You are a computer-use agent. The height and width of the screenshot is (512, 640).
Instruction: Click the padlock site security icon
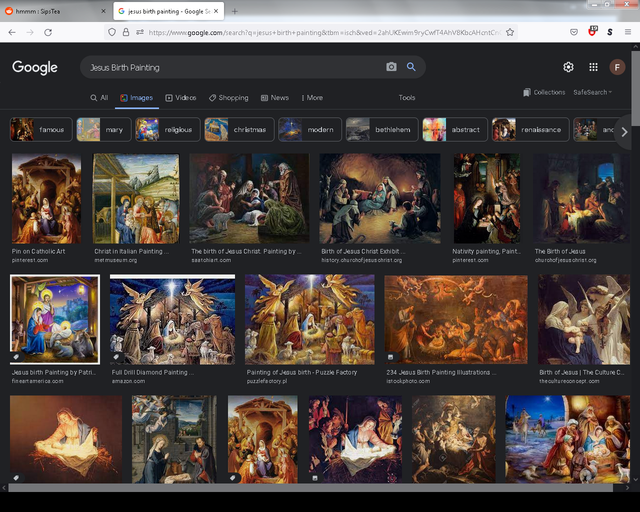126,32
